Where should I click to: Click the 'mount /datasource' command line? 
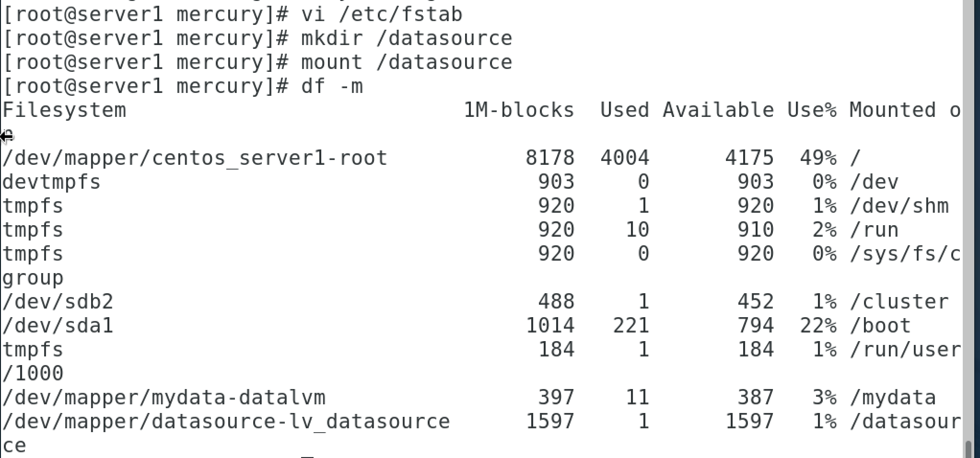click(x=257, y=62)
